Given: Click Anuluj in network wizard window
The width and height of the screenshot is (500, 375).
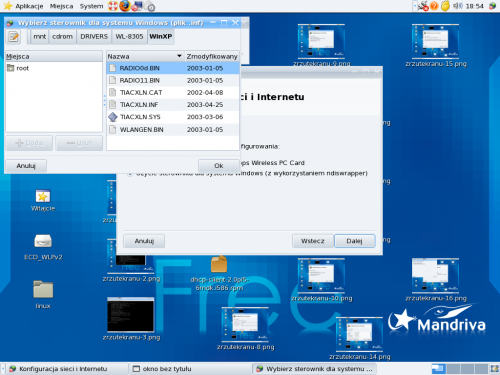Looking at the screenshot, I should (x=144, y=241).
